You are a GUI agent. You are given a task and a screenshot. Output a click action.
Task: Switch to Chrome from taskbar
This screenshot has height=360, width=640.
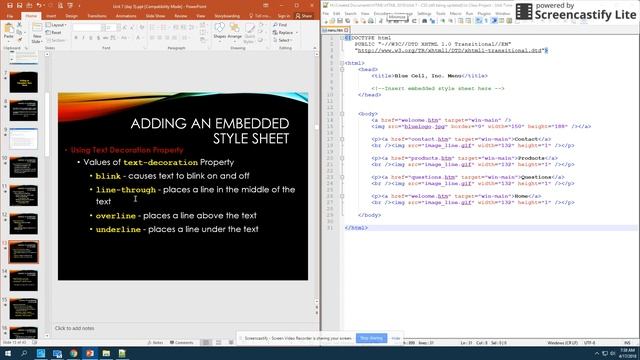pyautogui.click(x=73, y=353)
